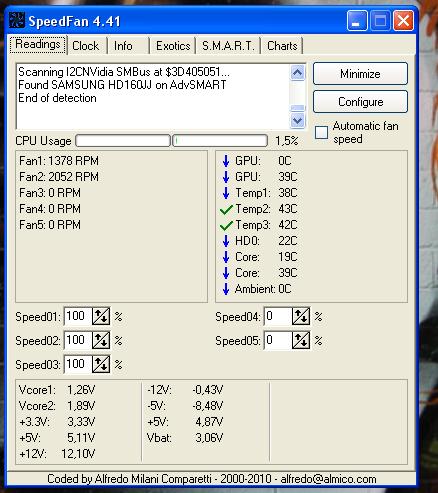Click the Speed01 up/down stepper
Viewport: 438px width, 493px height.
[101, 316]
